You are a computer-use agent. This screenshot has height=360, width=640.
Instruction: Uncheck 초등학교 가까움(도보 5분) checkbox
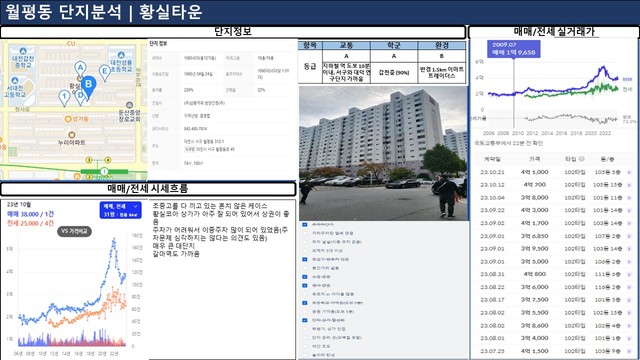(x=305, y=303)
